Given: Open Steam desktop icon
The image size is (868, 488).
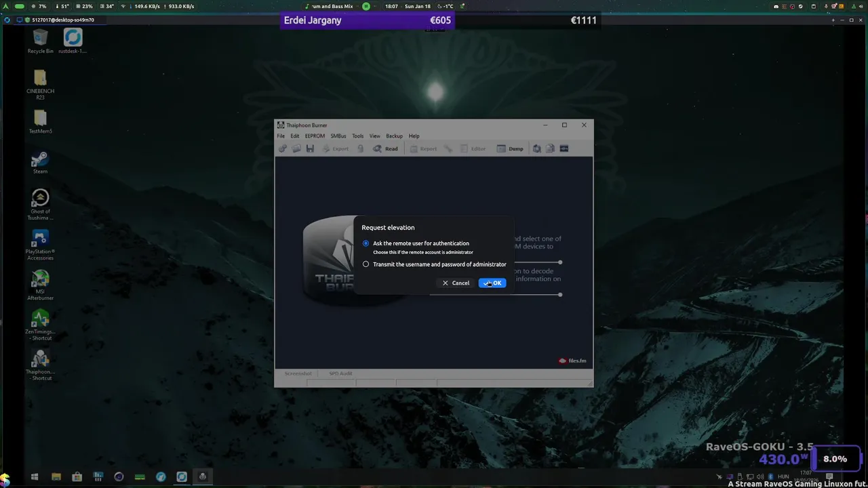Looking at the screenshot, I should click(40, 163).
